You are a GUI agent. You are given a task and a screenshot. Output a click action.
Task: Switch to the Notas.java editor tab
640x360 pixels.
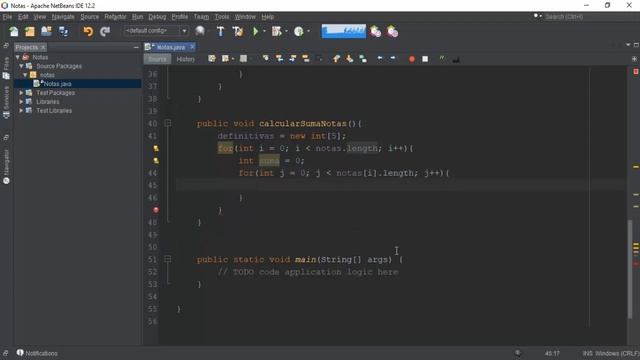[x=171, y=47]
